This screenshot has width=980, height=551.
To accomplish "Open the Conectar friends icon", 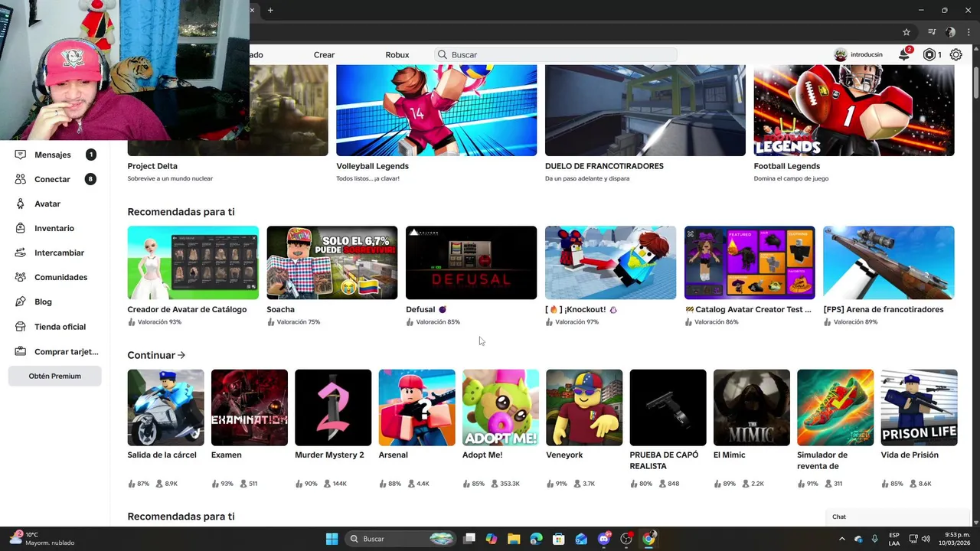I will click(x=20, y=179).
